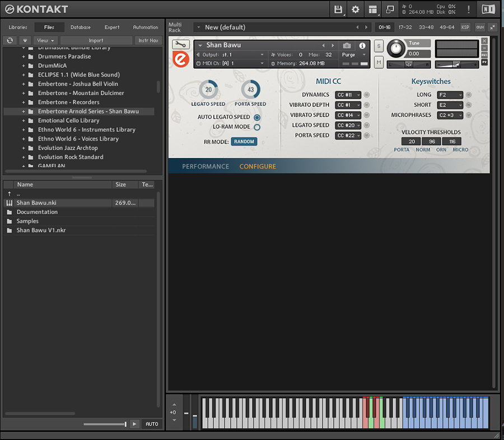This screenshot has height=440, width=504.
Task: Go up one folder level
Action: pos(10,193)
